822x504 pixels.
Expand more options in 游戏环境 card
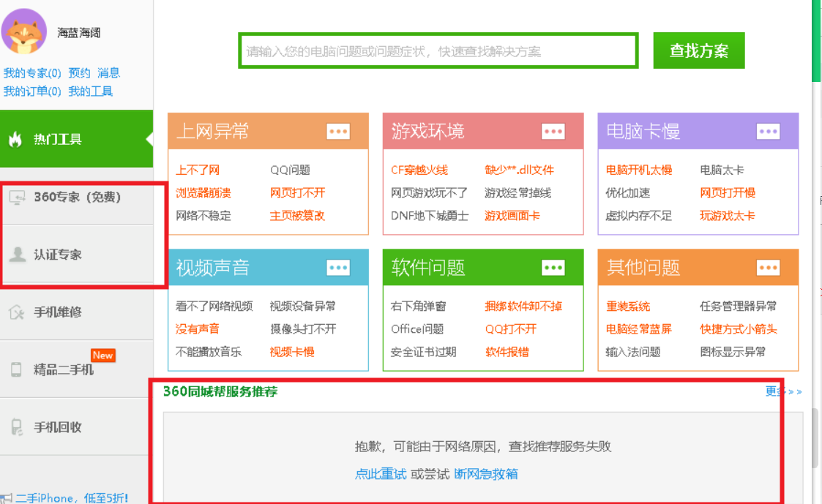(553, 132)
